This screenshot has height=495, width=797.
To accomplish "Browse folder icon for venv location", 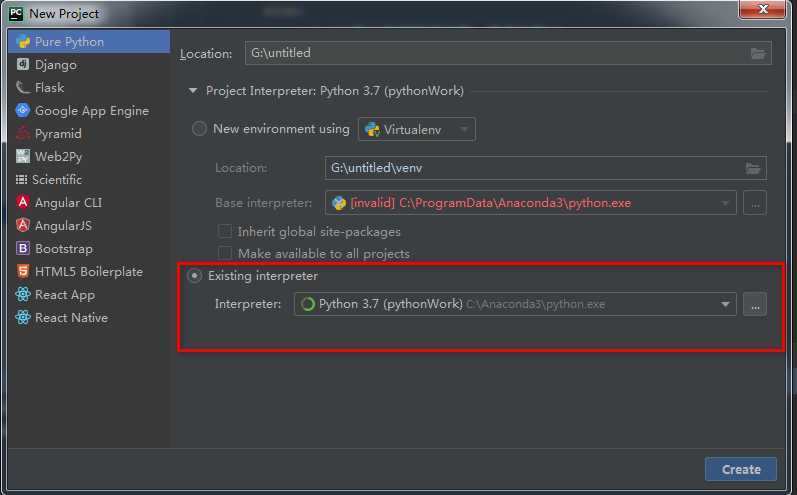I will click(752, 168).
